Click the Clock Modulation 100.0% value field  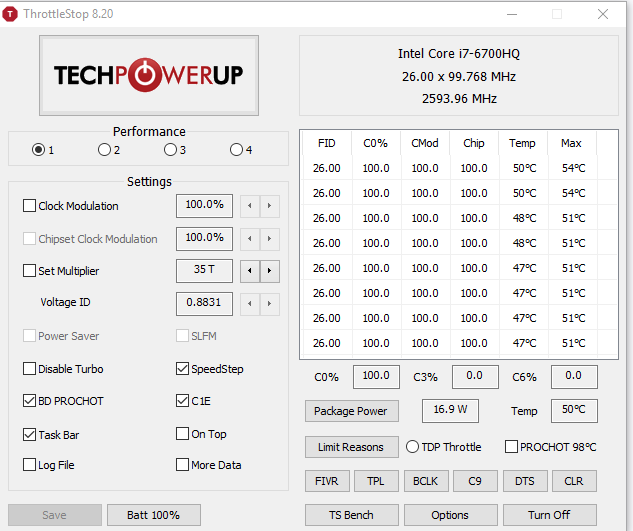tap(204, 206)
